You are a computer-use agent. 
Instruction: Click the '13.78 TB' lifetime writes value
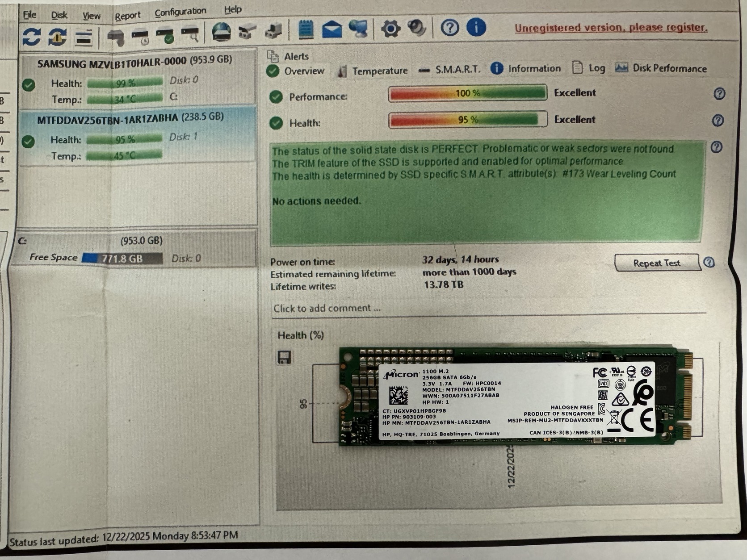[x=443, y=285]
